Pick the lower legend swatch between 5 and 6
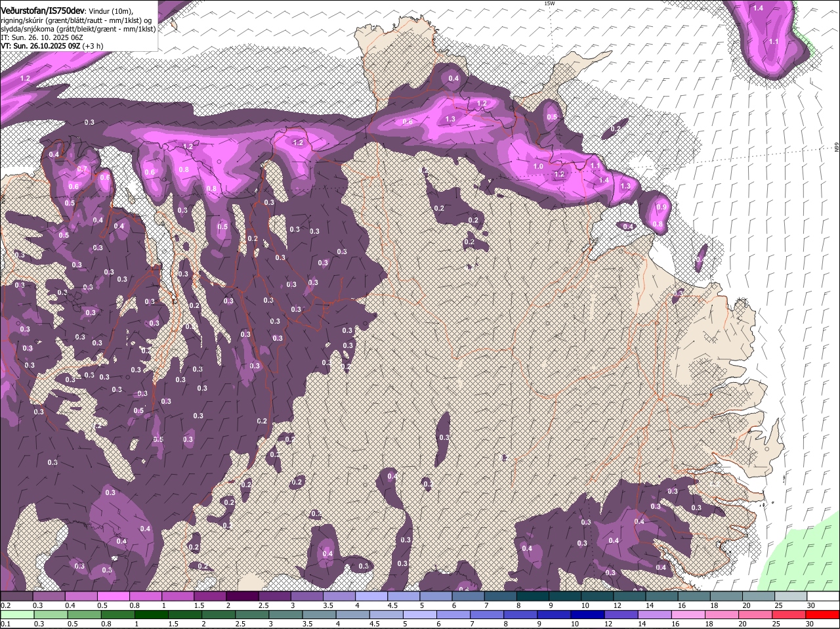Viewport: 840px width, 629px height. click(x=419, y=615)
